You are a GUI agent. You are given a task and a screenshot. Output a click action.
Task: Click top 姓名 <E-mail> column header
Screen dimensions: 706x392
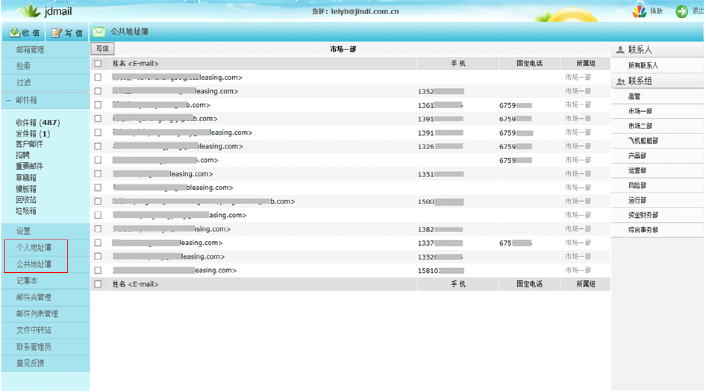click(135, 63)
